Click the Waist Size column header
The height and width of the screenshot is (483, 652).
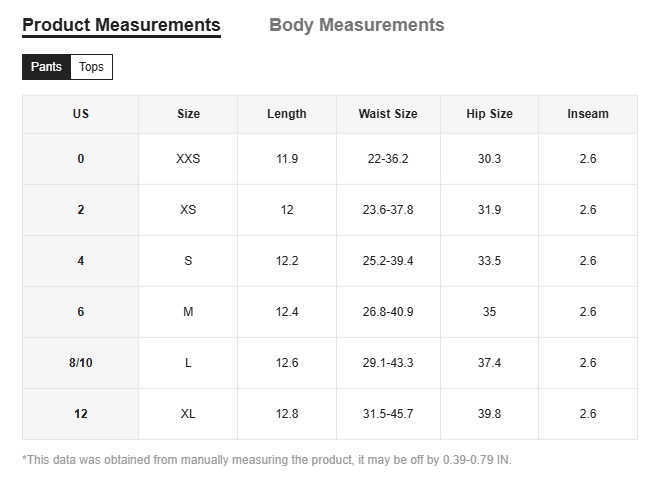[388, 114]
